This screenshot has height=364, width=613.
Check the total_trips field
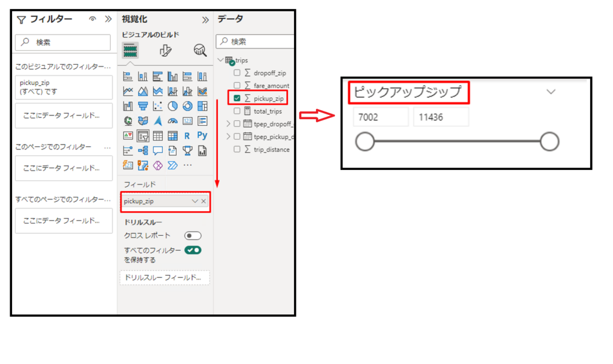pos(237,111)
